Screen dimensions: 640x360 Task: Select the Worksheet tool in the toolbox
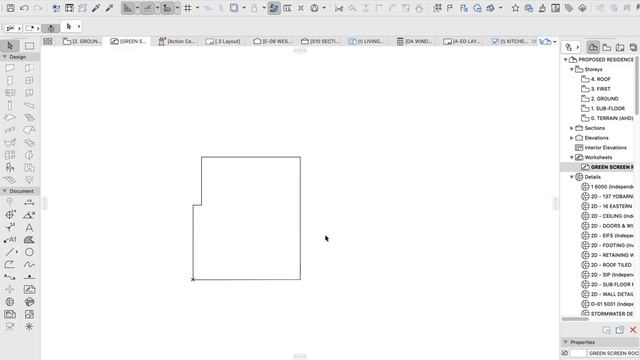pos(29,289)
